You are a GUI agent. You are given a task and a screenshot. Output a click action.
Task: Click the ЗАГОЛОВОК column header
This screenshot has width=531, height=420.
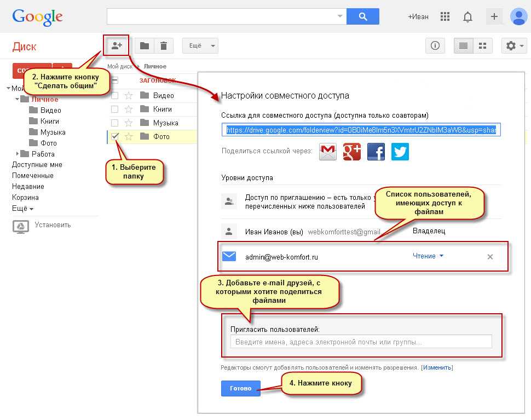[158, 80]
